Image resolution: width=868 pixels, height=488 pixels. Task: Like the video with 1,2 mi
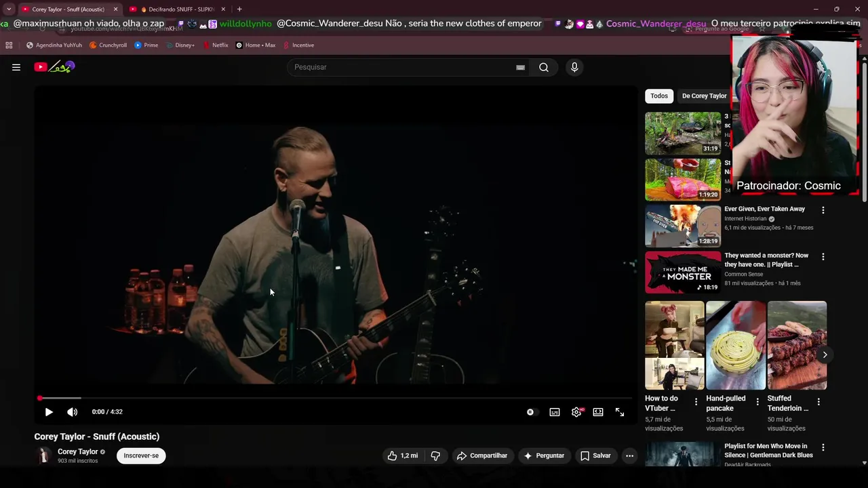pyautogui.click(x=402, y=455)
